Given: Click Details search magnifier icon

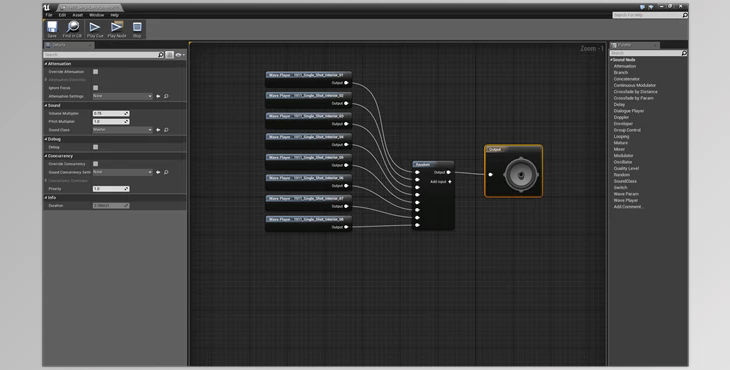Looking at the screenshot, I should coord(161,55).
